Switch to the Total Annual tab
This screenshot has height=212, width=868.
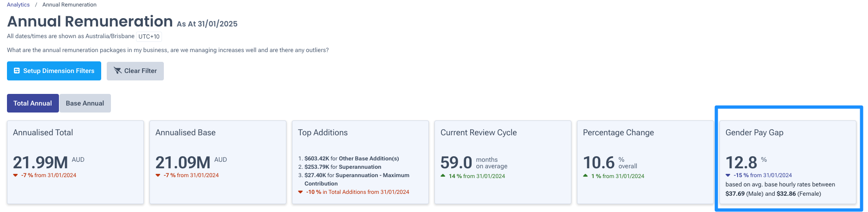[x=32, y=103]
